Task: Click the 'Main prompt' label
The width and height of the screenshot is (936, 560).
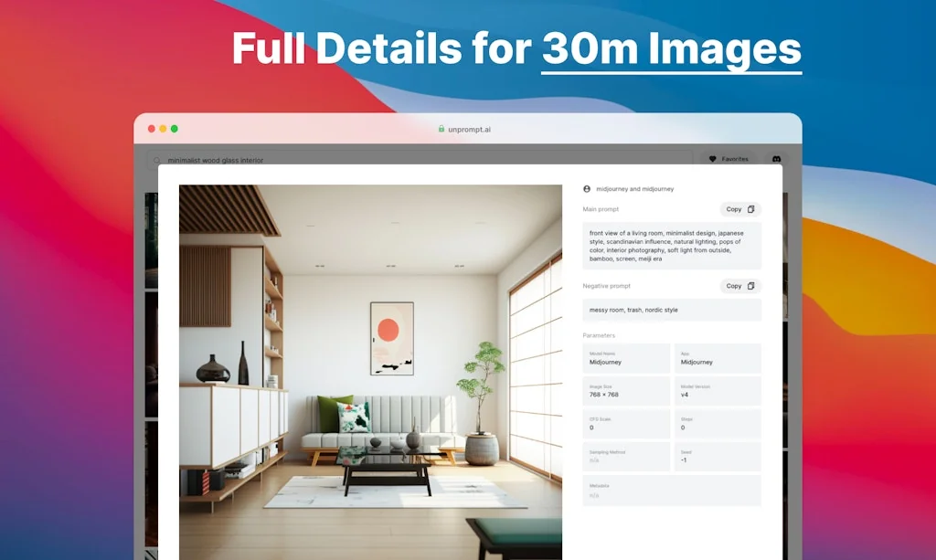Action: (601, 209)
